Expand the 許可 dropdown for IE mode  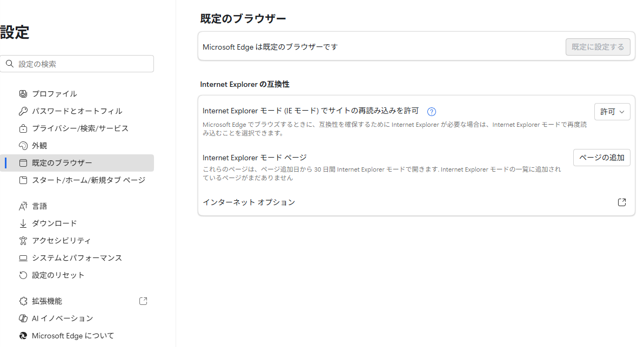(612, 112)
